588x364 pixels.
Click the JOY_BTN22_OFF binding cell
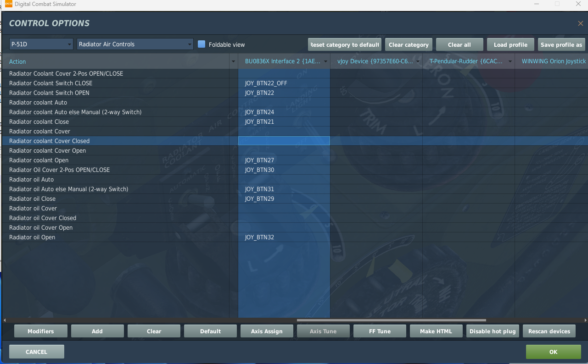284,83
